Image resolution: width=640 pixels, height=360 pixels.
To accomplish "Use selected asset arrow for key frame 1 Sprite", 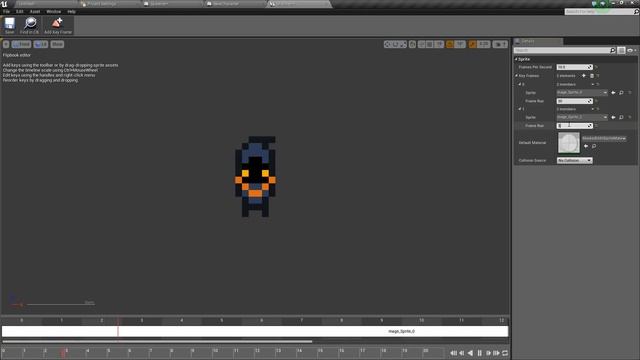I will click(x=613, y=117).
